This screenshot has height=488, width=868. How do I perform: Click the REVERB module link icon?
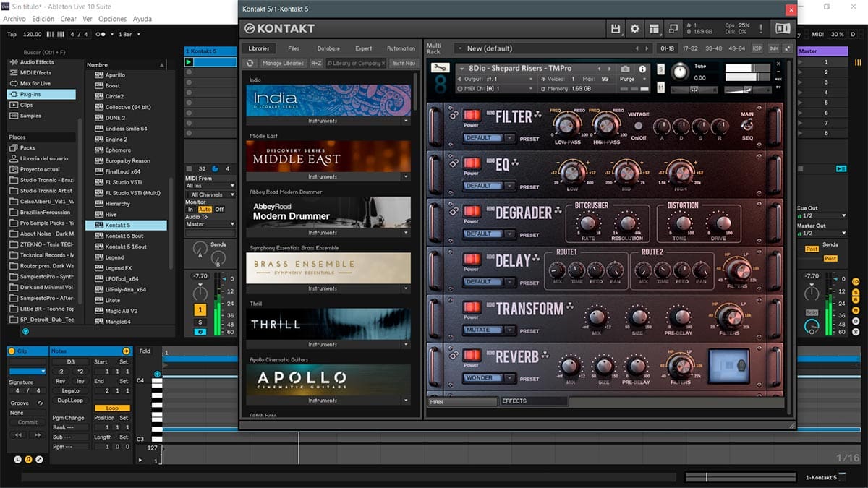click(454, 354)
